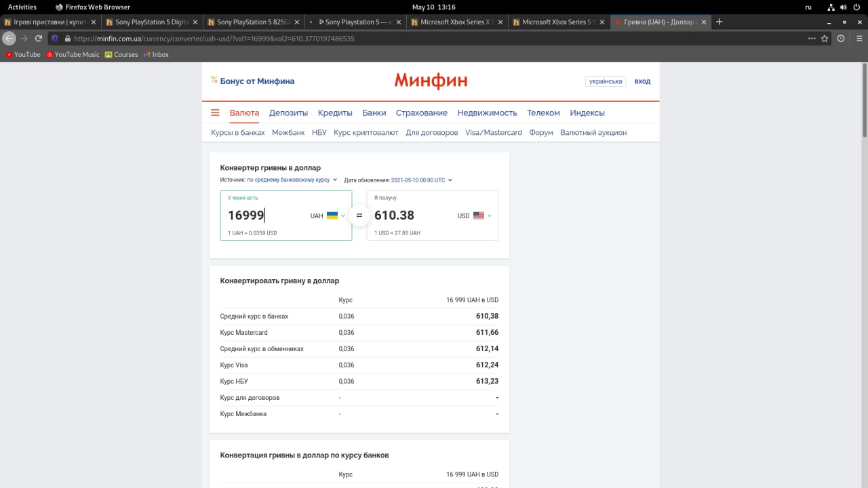Click the Ukrainian flag icon next to UAH

(332, 216)
